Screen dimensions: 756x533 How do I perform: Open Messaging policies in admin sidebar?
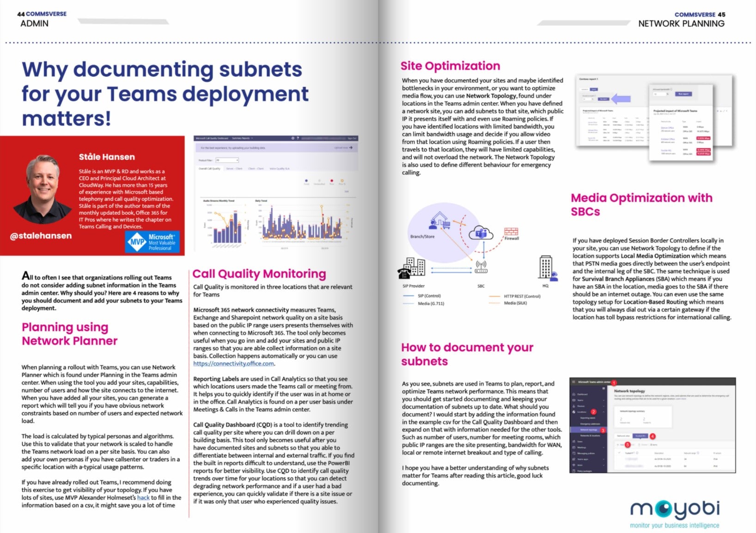(586, 453)
